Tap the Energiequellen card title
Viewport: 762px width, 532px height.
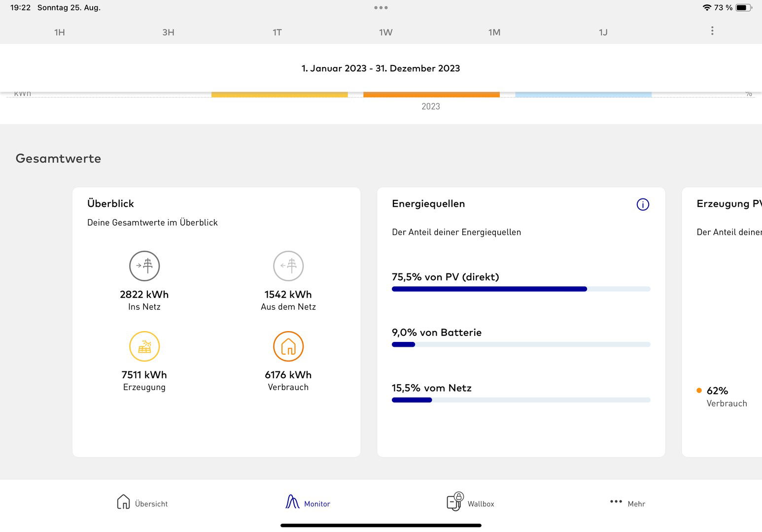click(x=428, y=204)
